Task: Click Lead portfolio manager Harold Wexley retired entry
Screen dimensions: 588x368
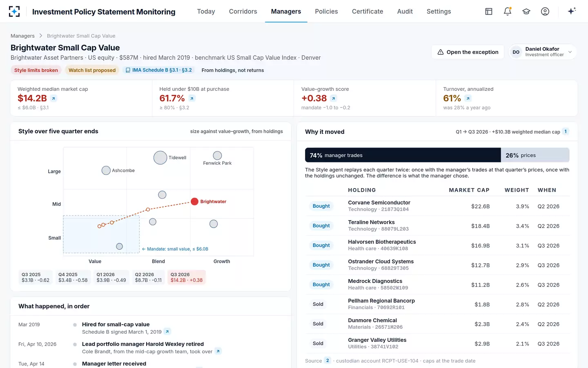Action: pyautogui.click(x=143, y=344)
